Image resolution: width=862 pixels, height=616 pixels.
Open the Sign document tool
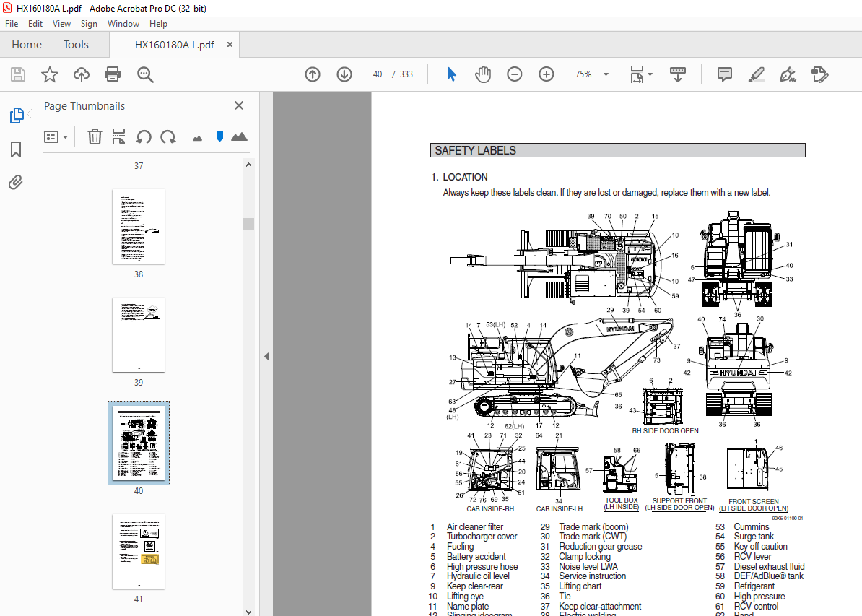click(x=788, y=74)
